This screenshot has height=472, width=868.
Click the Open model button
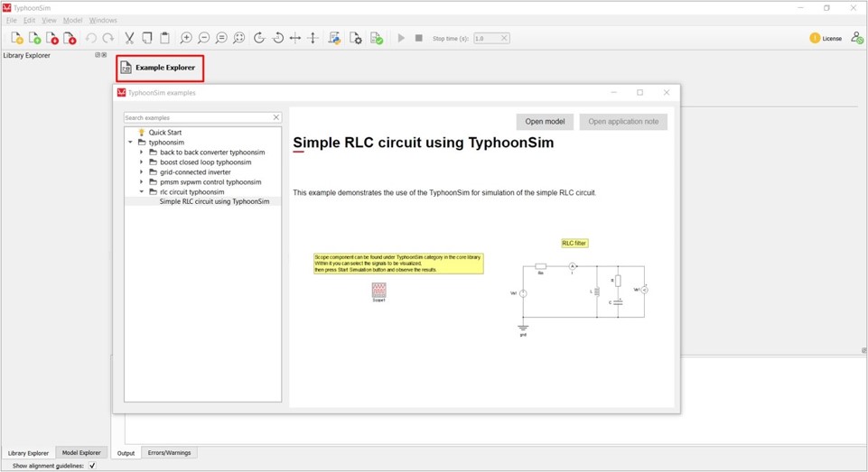coord(545,122)
